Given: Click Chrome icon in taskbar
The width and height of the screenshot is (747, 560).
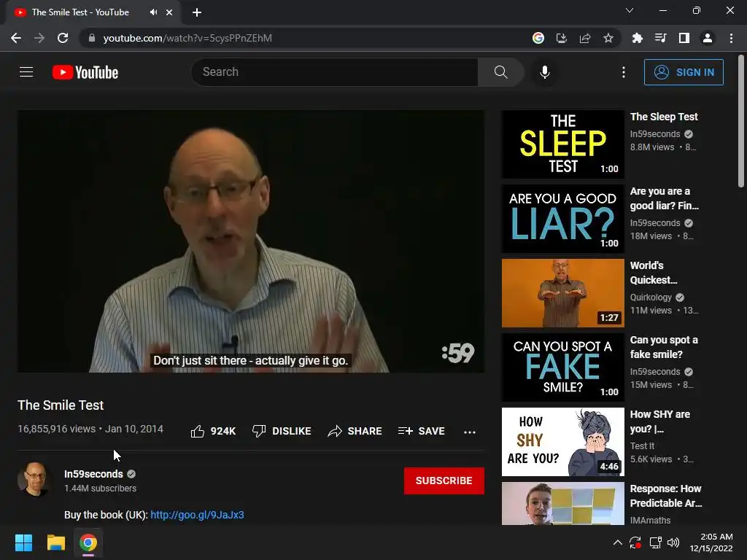Looking at the screenshot, I should (88, 542).
